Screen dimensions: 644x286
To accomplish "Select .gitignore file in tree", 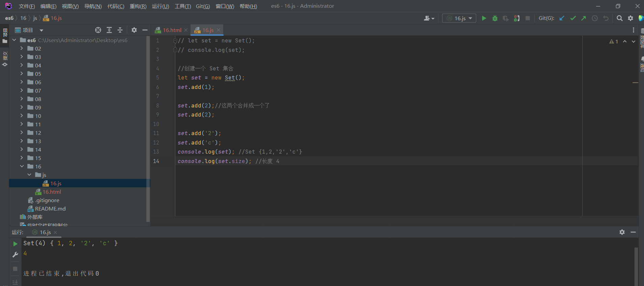I will (47, 200).
